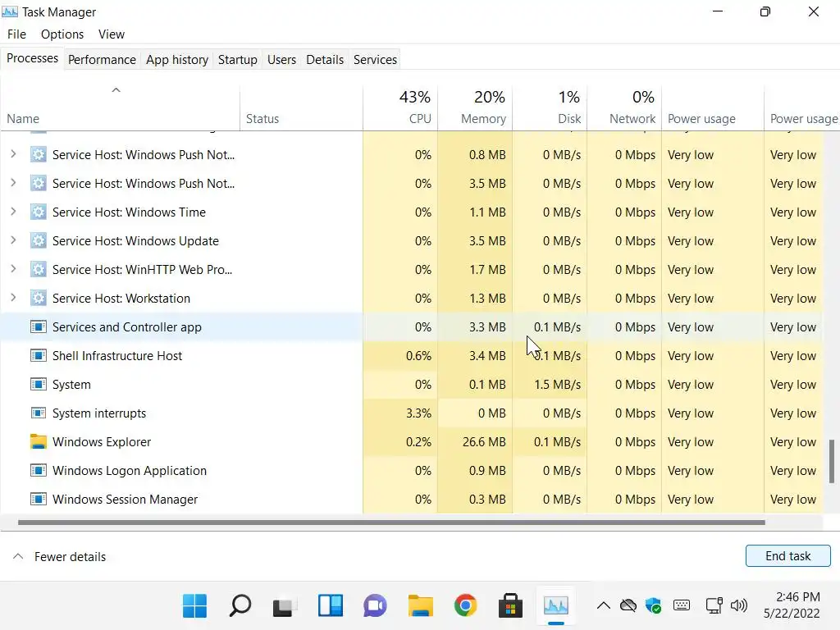This screenshot has width=840, height=630.
Task: Sort by the Status column header
Action: [x=301, y=107]
